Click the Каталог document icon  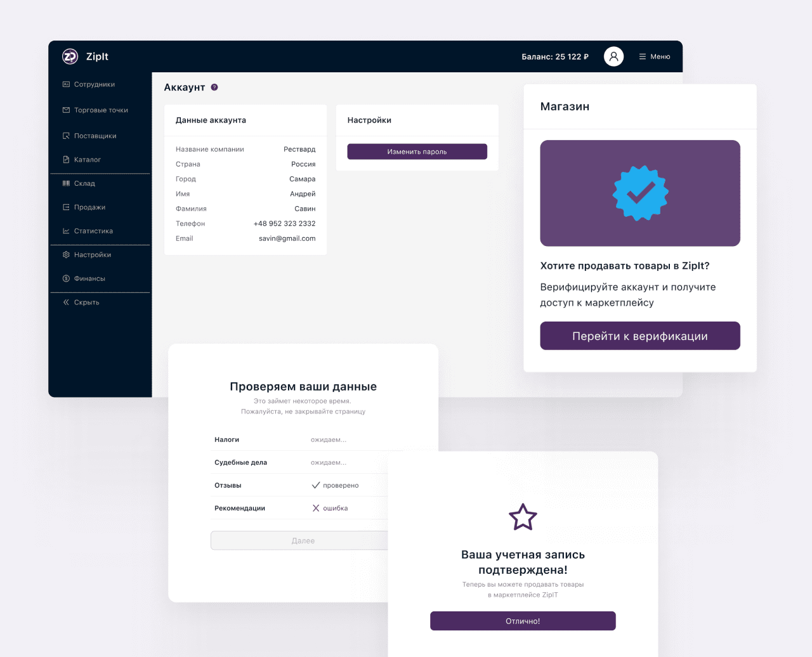[66, 160]
